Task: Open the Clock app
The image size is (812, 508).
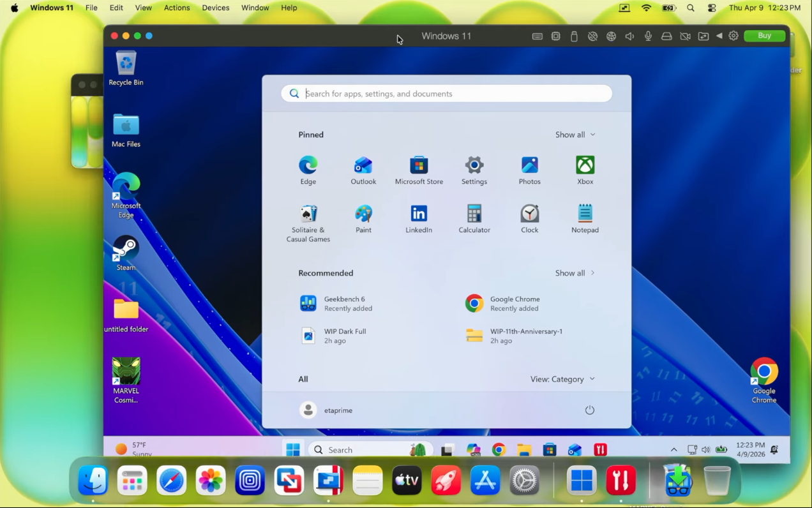Action: (x=530, y=219)
